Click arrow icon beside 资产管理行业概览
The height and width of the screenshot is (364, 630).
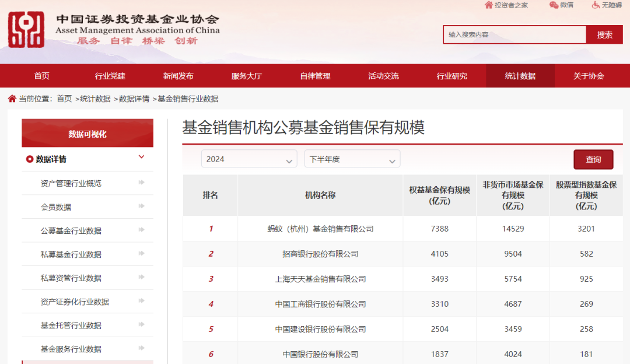tap(141, 183)
